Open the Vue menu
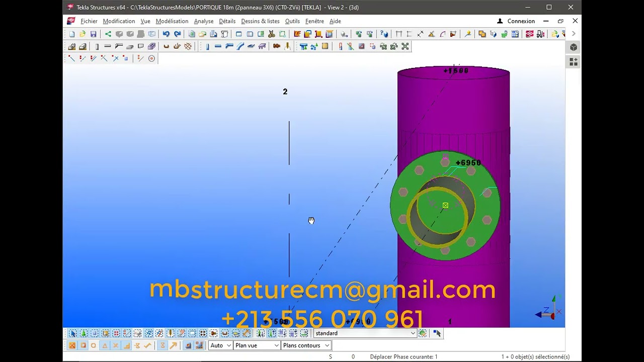Screen dimensions: 644x362 tap(145, 21)
